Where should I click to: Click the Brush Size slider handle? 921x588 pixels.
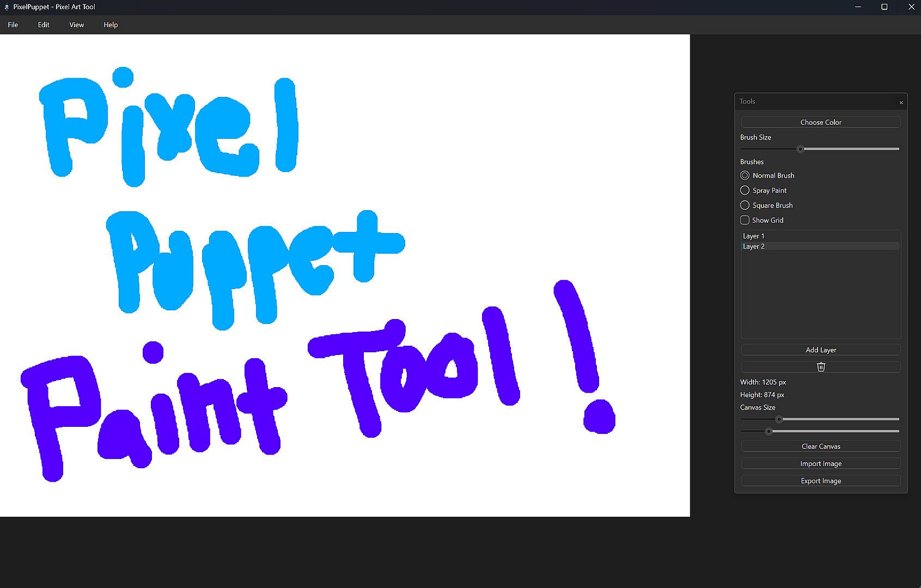(800, 149)
